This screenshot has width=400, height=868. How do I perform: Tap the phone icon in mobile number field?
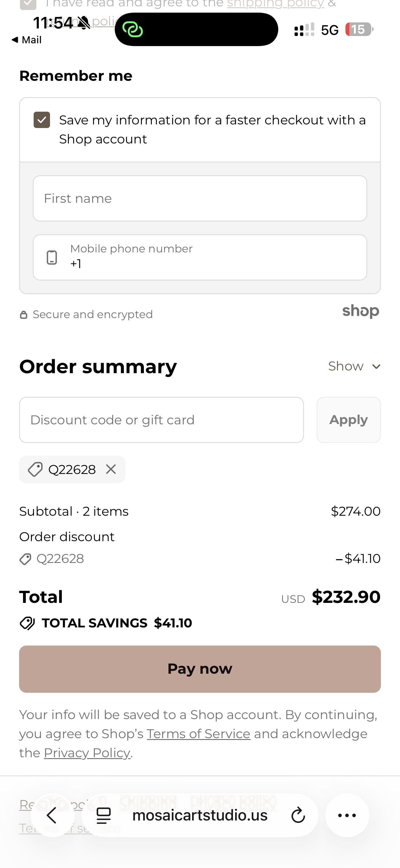pos(52,258)
